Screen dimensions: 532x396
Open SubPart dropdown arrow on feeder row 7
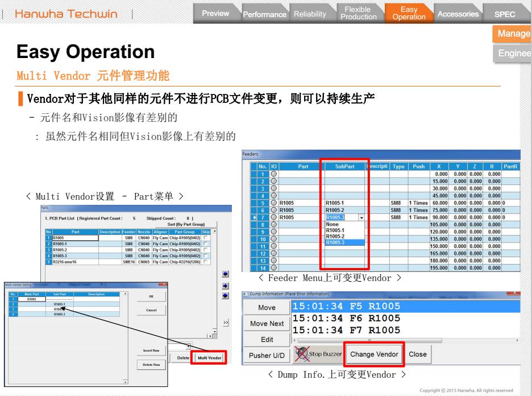click(361, 218)
